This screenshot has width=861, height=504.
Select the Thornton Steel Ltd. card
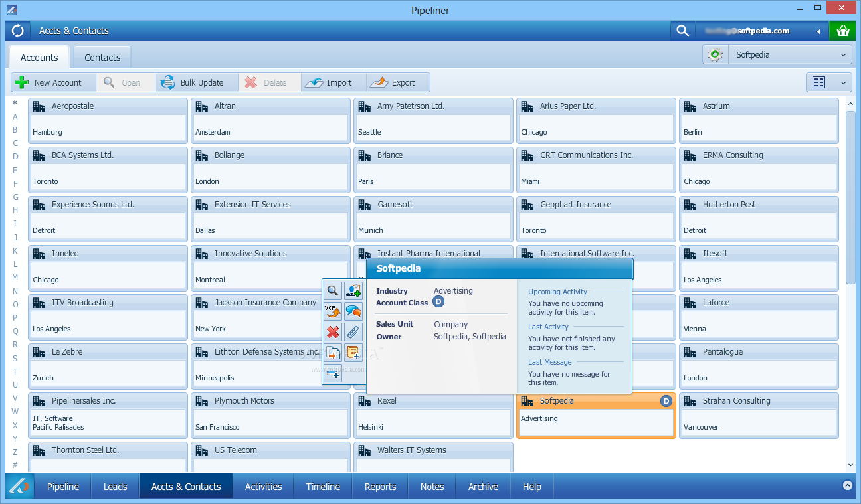tap(108, 457)
